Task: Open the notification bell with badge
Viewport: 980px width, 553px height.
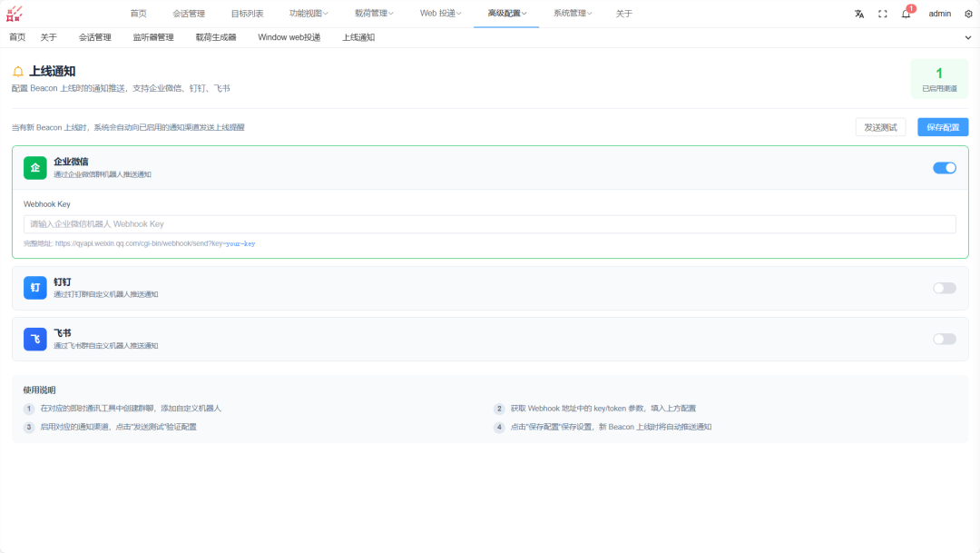Action: point(906,13)
